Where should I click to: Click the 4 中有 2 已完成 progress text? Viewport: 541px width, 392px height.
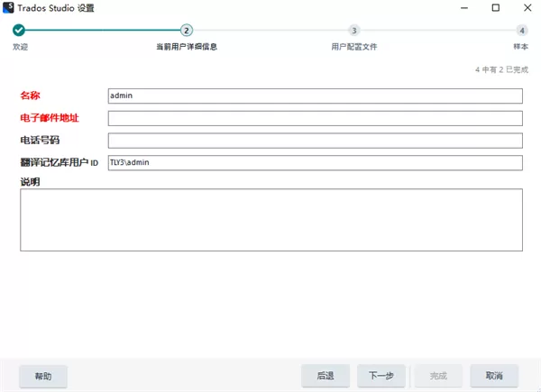tap(501, 69)
